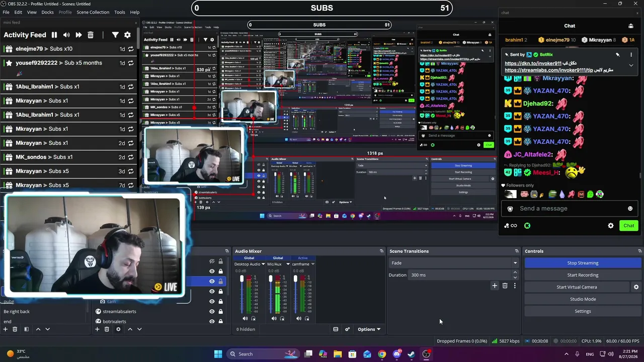Click the chat community icon in Chat header
Screen dimensions: 644x362
click(x=631, y=26)
